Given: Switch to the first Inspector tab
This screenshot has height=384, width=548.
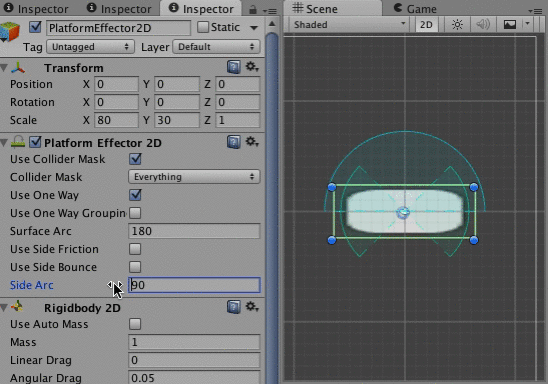Looking at the screenshot, I should click(x=36, y=9).
